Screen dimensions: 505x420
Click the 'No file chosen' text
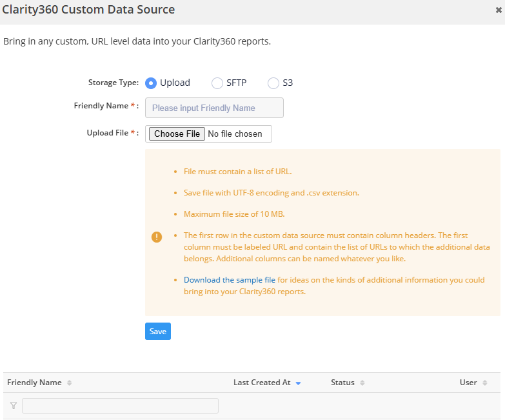point(235,134)
